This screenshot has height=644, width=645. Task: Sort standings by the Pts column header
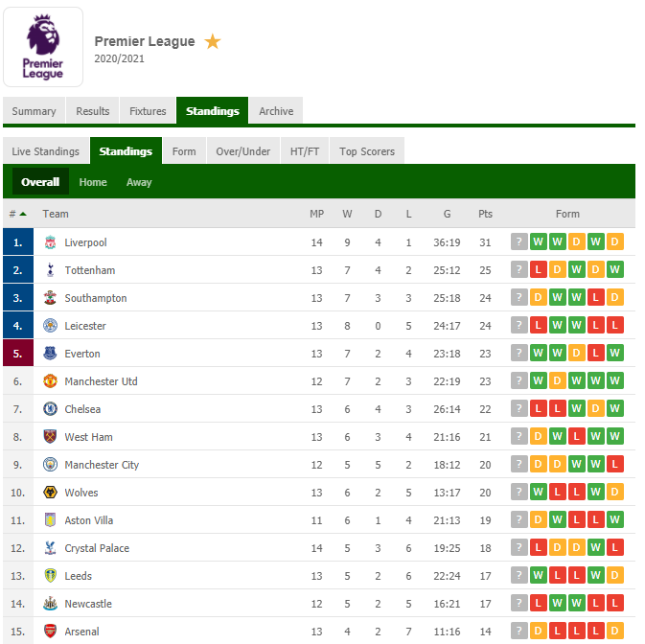pos(485,214)
